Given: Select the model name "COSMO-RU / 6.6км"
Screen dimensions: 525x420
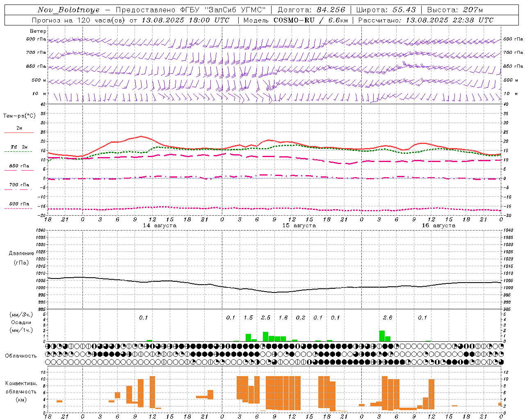Looking at the screenshot, I should [310, 20].
